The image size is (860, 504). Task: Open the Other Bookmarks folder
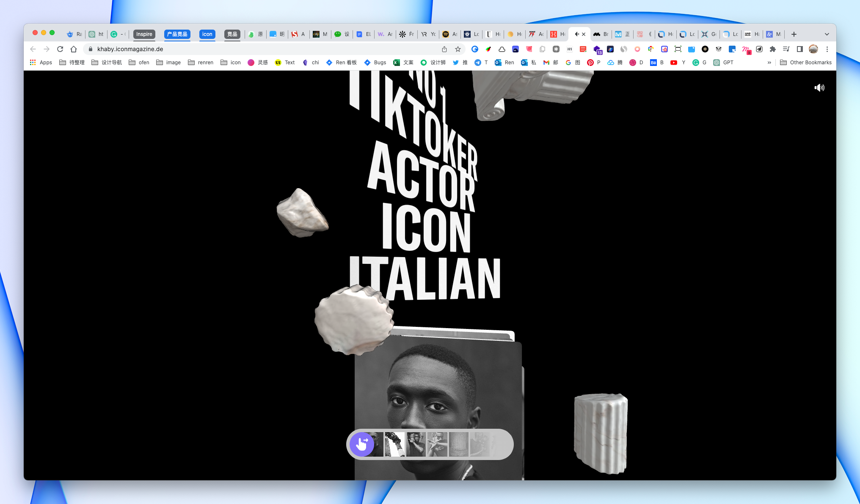point(806,63)
